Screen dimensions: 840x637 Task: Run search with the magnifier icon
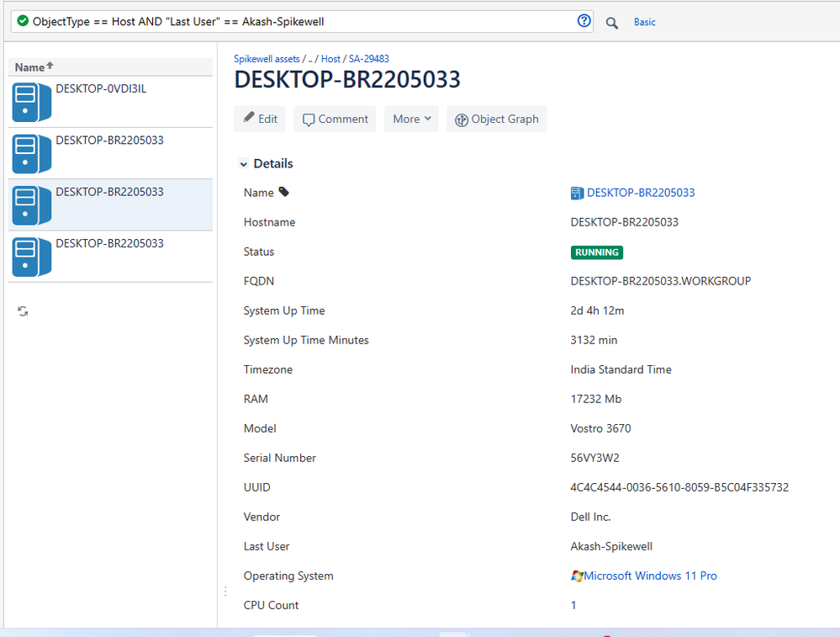tap(612, 23)
